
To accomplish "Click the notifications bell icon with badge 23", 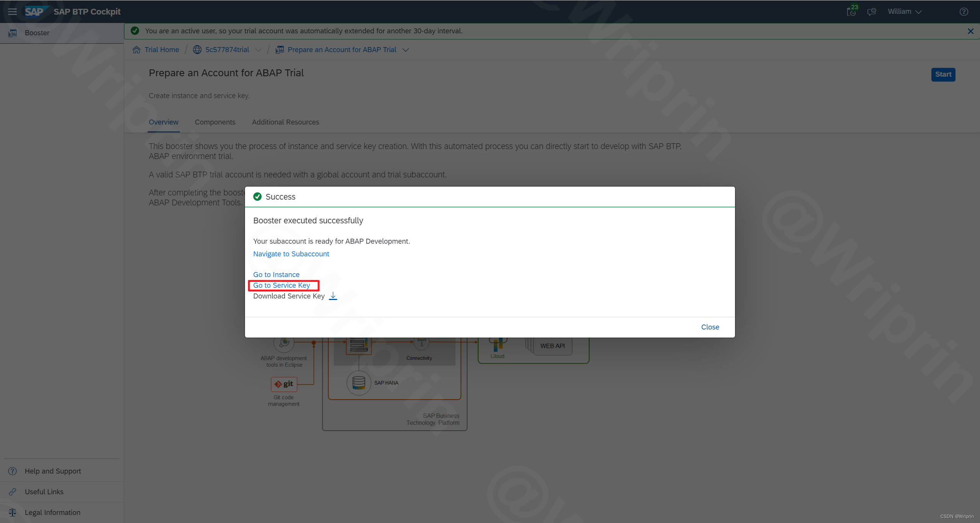I will tap(851, 11).
